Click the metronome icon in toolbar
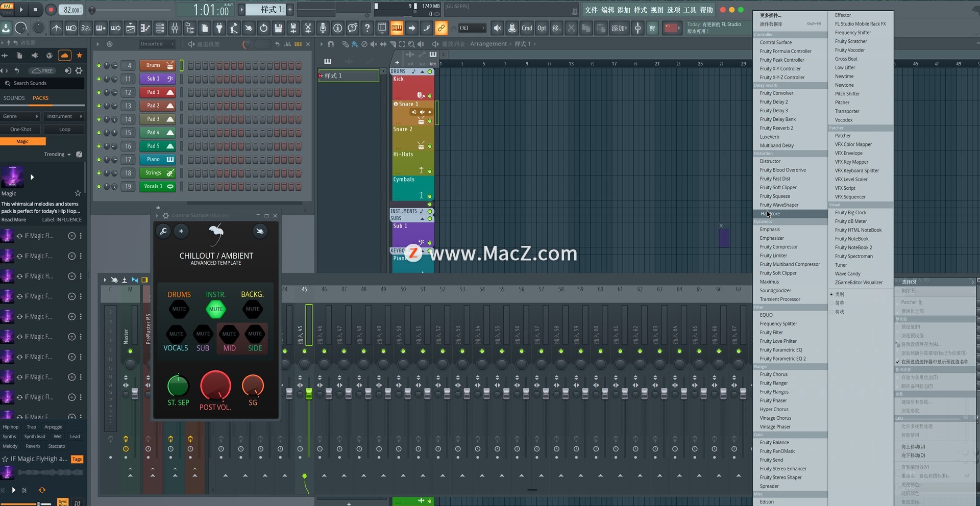Screen dimensions: 980x506 57,28
